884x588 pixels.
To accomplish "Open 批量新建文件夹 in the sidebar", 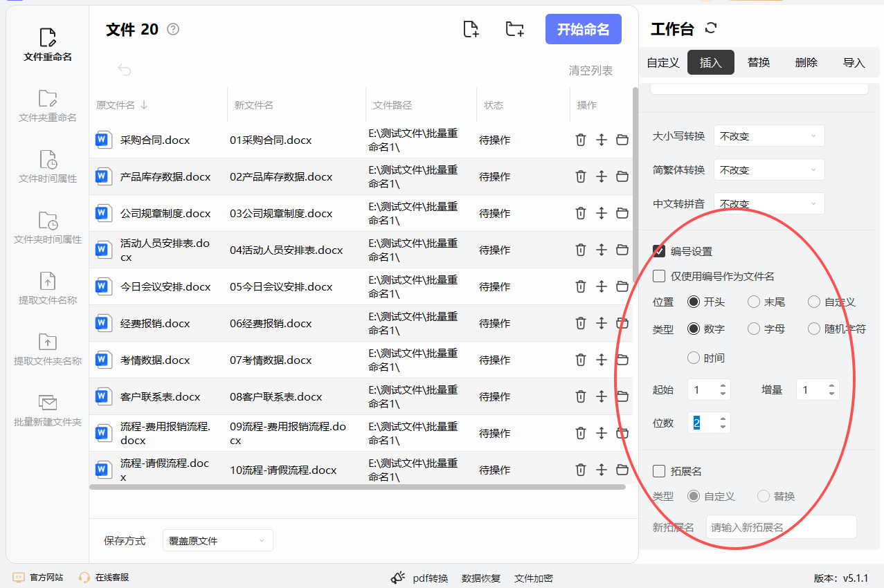I will pos(48,410).
